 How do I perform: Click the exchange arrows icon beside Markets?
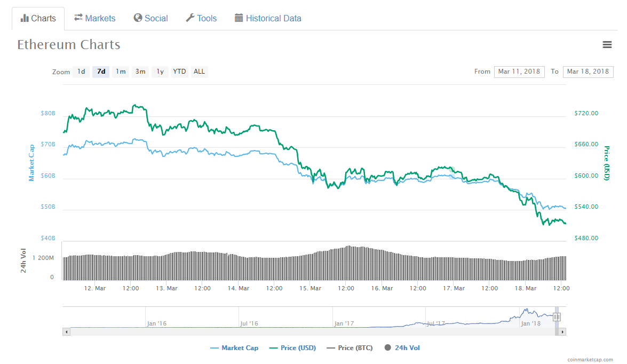pyautogui.click(x=78, y=18)
